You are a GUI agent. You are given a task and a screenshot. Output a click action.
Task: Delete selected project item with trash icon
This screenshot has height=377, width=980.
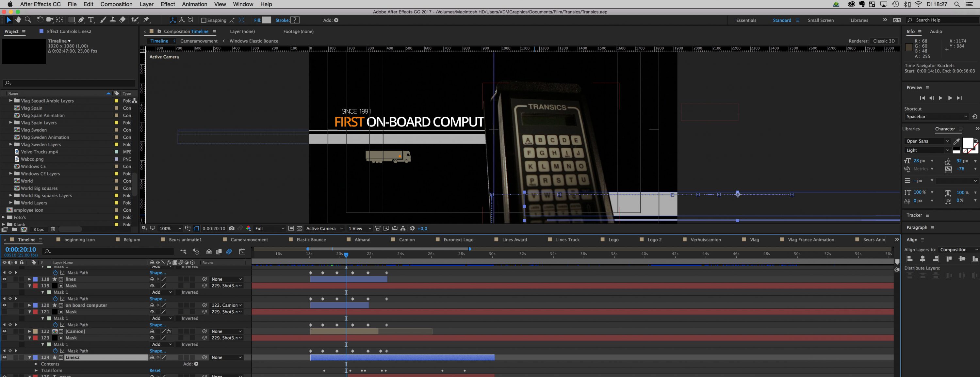[53, 229]
